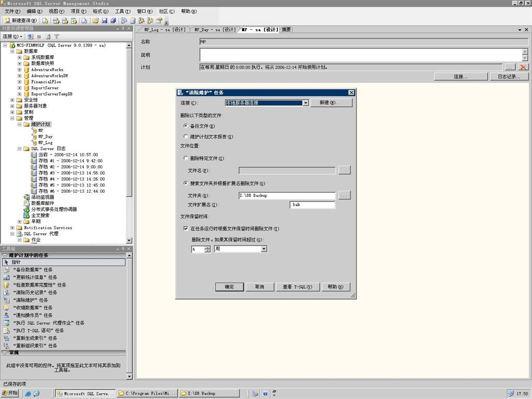Expand the 安全性 (Security) folder
Screen dimensions: 532x399
coord(12,100)
